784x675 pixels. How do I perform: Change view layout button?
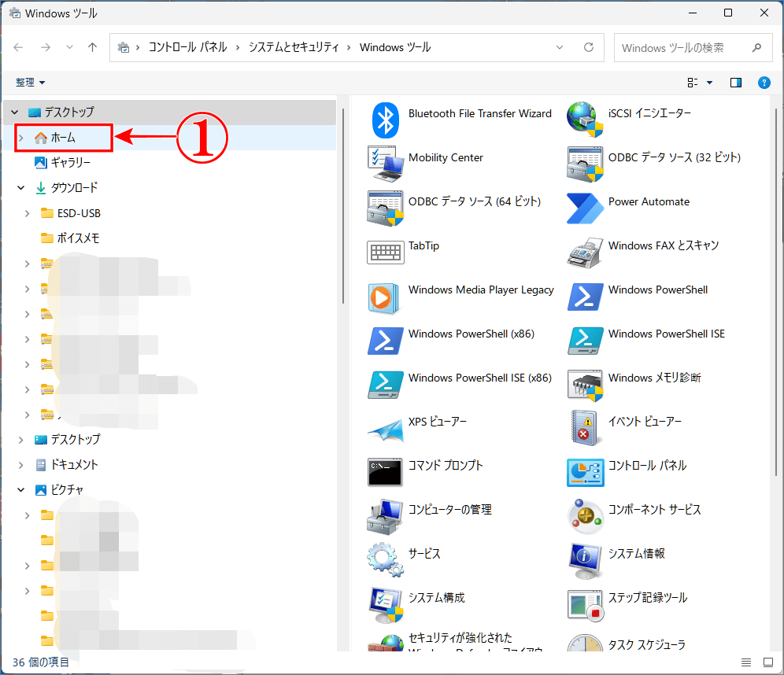(x=693, y=83)
